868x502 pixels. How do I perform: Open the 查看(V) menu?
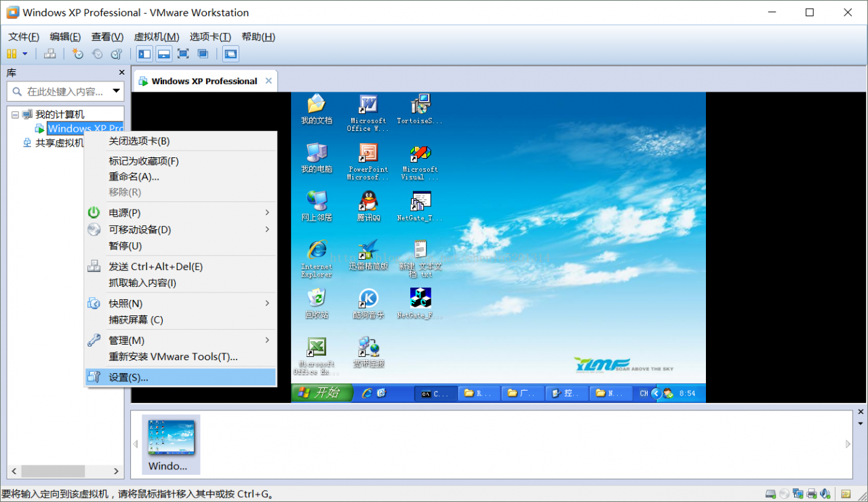(x=107, y=37)
